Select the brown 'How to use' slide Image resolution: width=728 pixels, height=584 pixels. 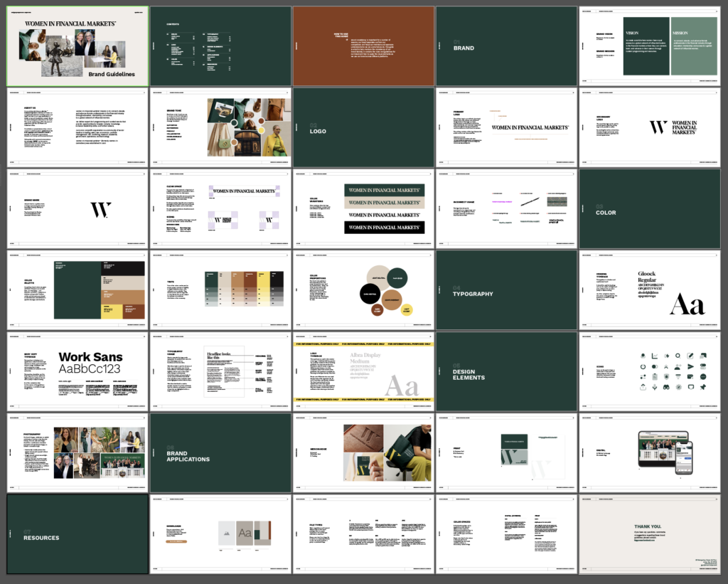click(363, 46)
